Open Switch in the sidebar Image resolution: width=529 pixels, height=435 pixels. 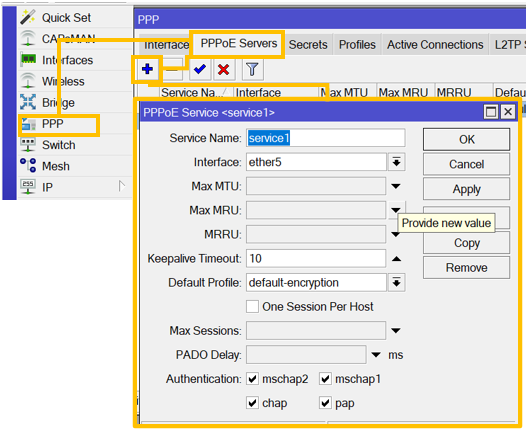pyautogui.click(x=58, y=145)
